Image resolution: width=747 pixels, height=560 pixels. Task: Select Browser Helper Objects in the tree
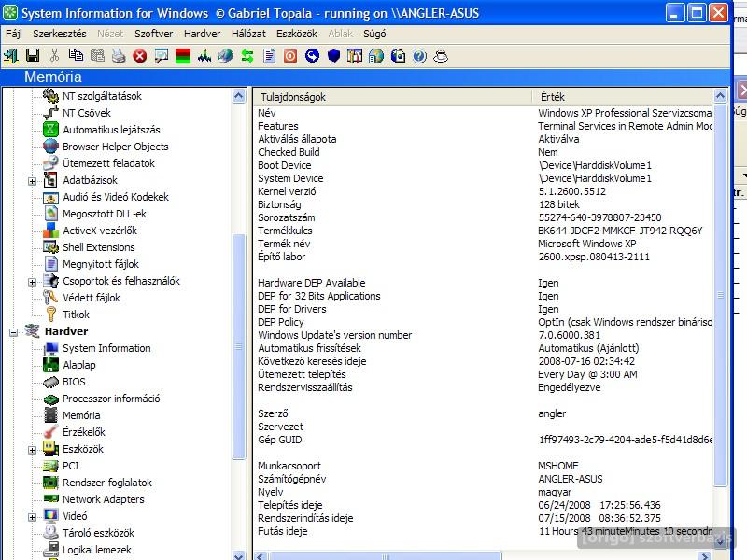tap(115, 147)
